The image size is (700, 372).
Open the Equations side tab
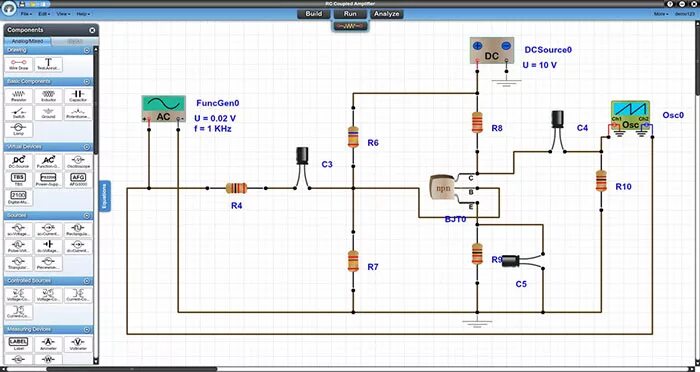(x=104, y=196)
